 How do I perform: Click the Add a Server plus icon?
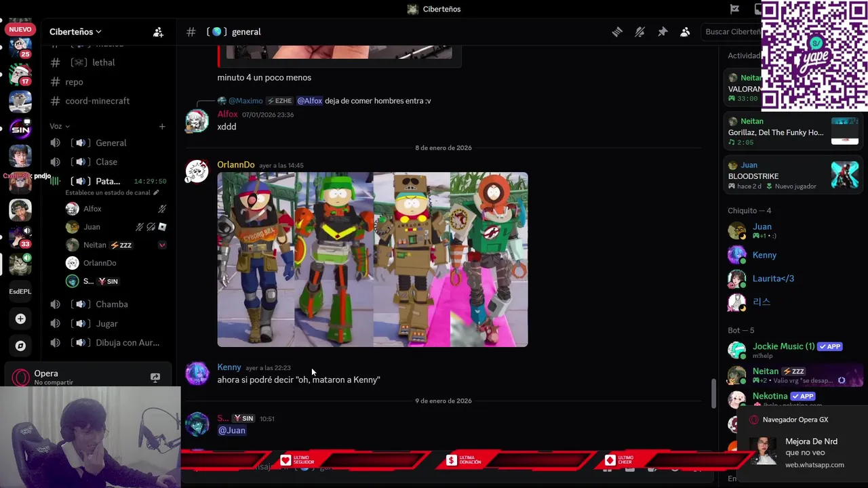(x=20, y=319)
